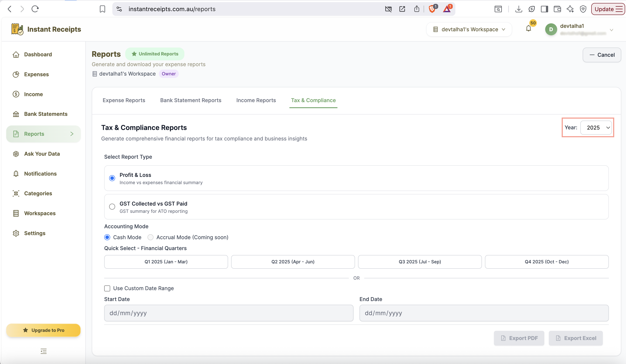Click the Categories list icon
The height and width of the screenshot is (364, 626).
[x=16, y=193]
